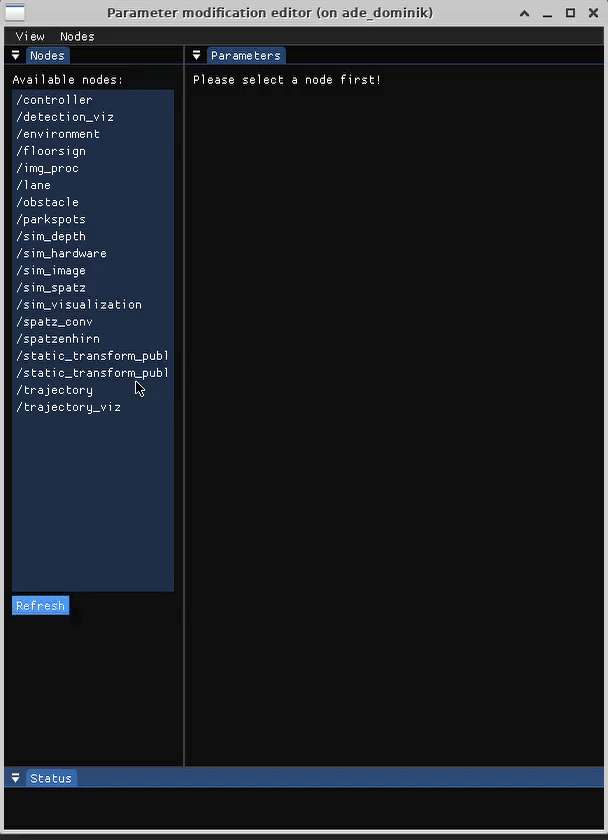
Task: Select the /trajectory node
Action: 54,390
